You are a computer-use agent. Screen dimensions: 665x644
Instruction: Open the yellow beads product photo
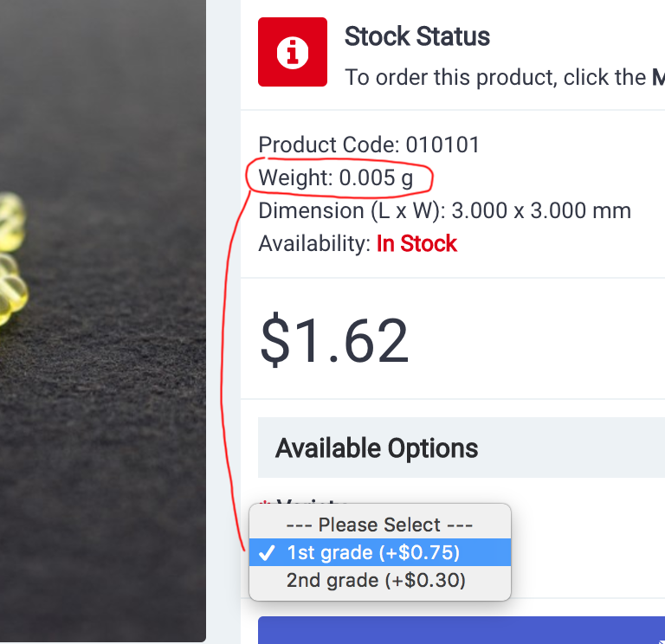[103, 321]
